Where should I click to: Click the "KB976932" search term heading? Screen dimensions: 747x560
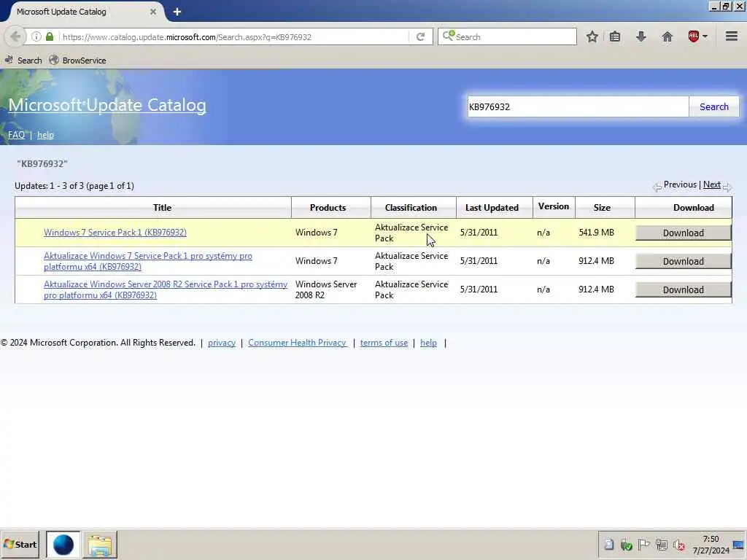(42, 164)
